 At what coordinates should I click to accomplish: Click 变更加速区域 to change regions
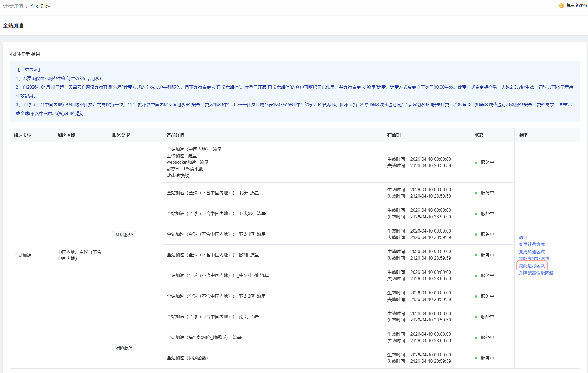coord(531,252)
